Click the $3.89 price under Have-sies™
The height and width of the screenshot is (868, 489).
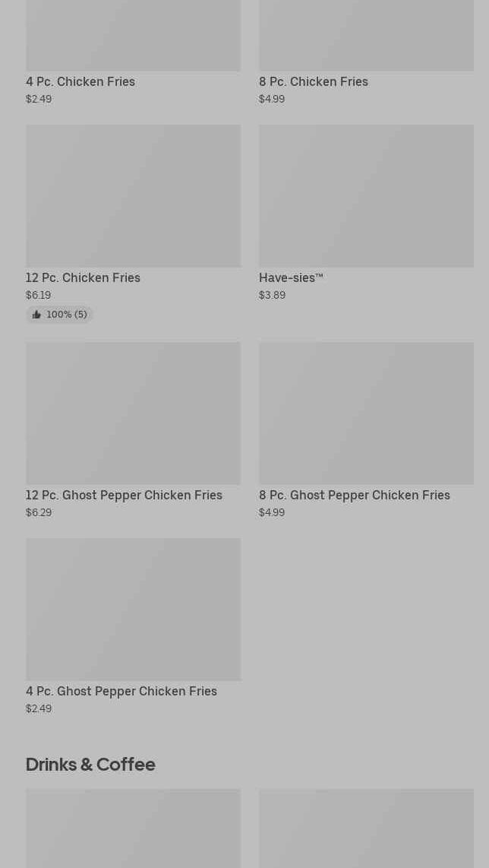coord(272,295)
